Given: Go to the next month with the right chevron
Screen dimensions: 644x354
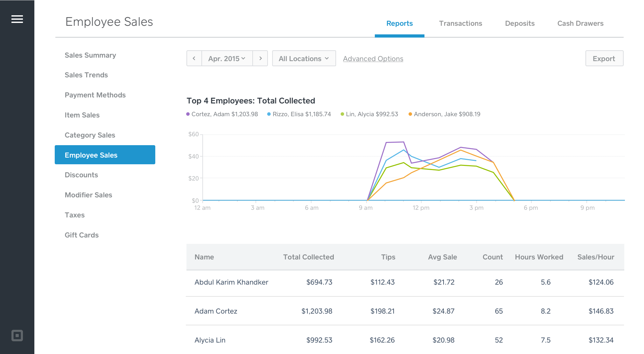Looking at the screenshot, I should coord(260,58).
